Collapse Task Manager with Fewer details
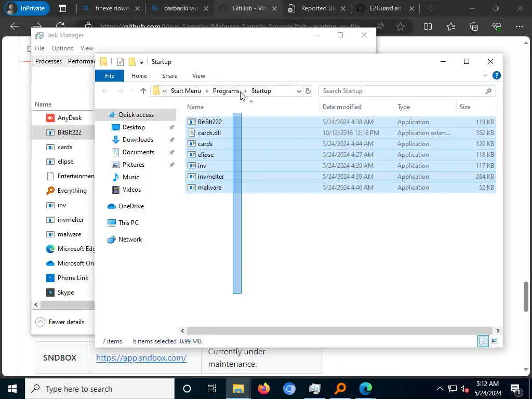 (x=60, y=322)
